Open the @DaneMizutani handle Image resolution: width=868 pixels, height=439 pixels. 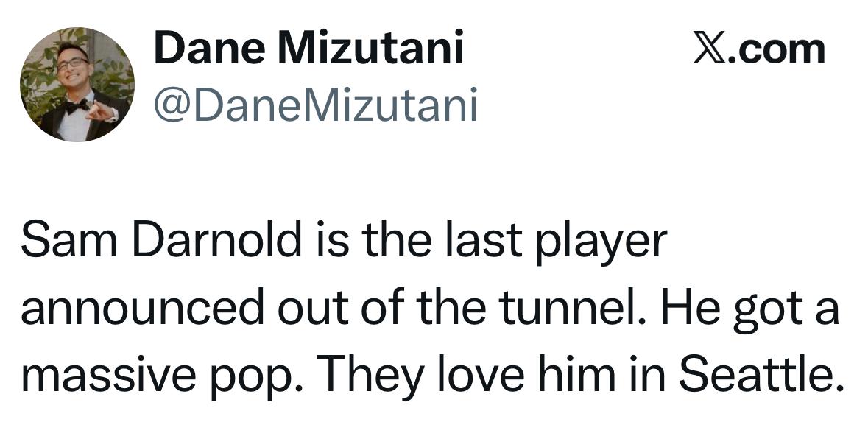315,105
